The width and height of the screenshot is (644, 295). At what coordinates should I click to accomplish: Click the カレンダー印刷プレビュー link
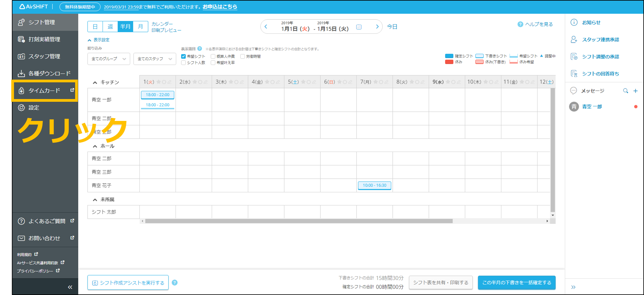[x=166, y=27]
